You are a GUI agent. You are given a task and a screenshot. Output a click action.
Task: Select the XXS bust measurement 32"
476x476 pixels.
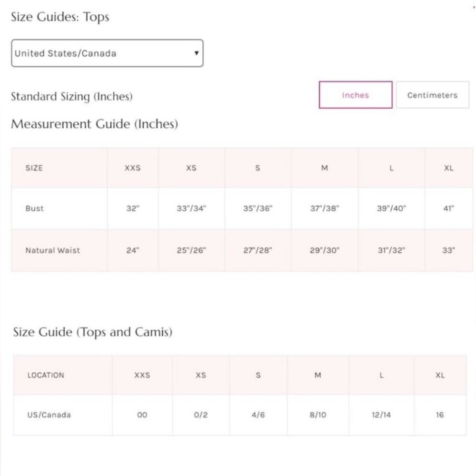click(x=132, y=208)
